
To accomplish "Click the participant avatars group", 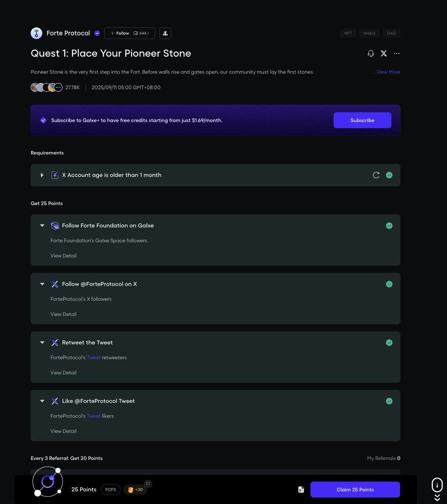I will [x=47, y=87].
